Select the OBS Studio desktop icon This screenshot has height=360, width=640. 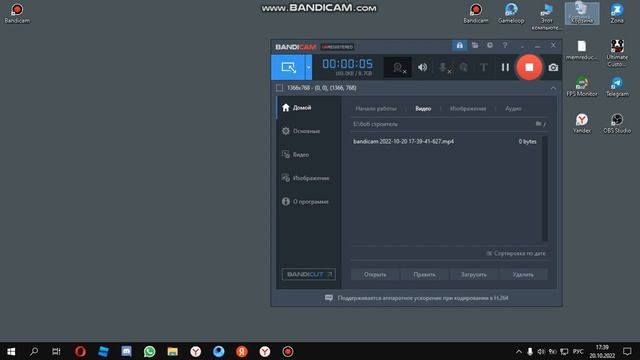[x=617, y=123]
